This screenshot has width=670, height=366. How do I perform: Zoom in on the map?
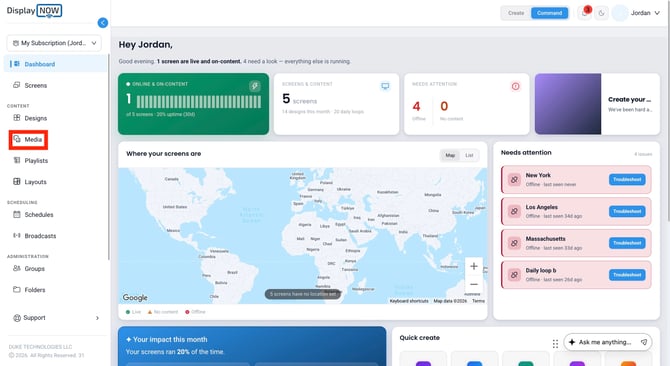pyautogui.click(x=474, y=266)
